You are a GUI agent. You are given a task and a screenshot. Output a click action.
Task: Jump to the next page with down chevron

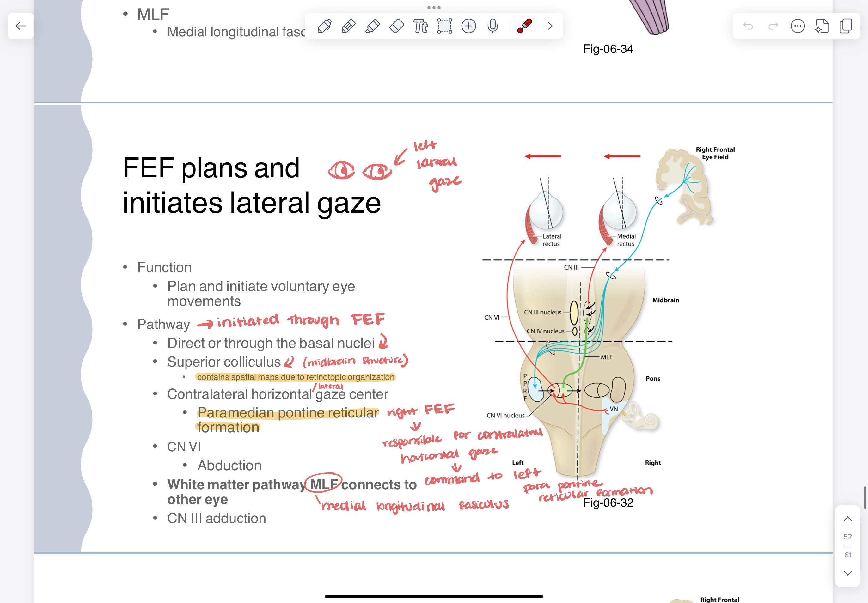(847, 572)
